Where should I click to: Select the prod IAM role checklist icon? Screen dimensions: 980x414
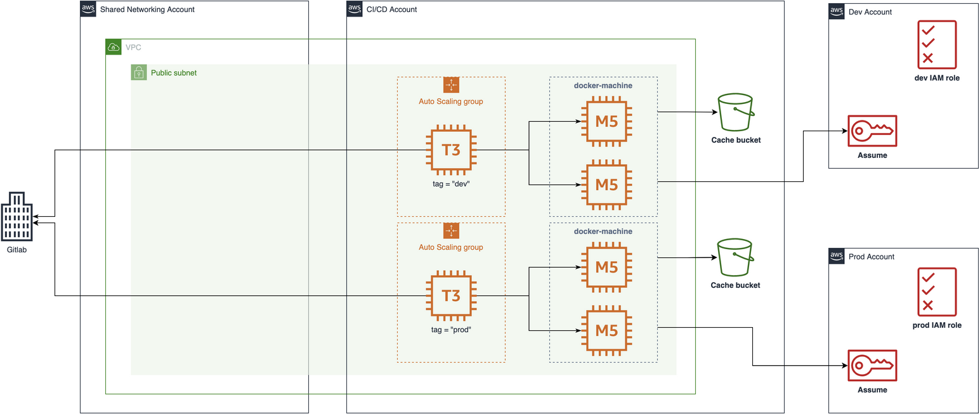point(937,292)
